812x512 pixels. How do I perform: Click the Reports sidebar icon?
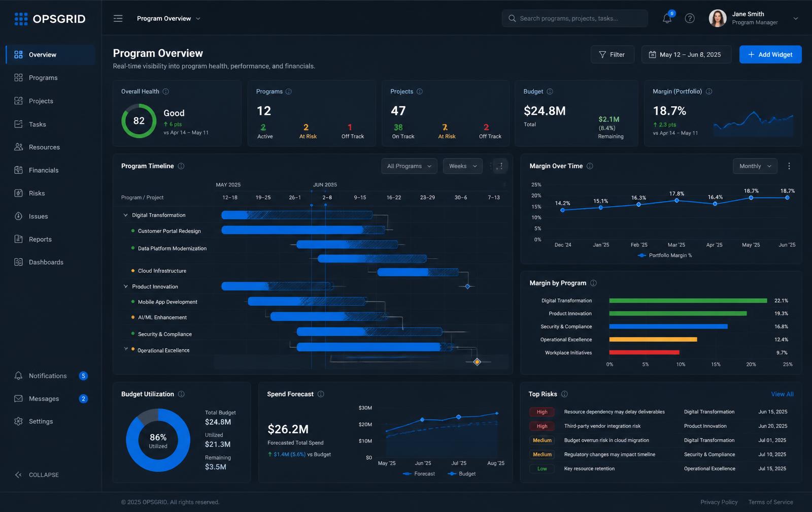pyautogui.click(x=19, y=239)
